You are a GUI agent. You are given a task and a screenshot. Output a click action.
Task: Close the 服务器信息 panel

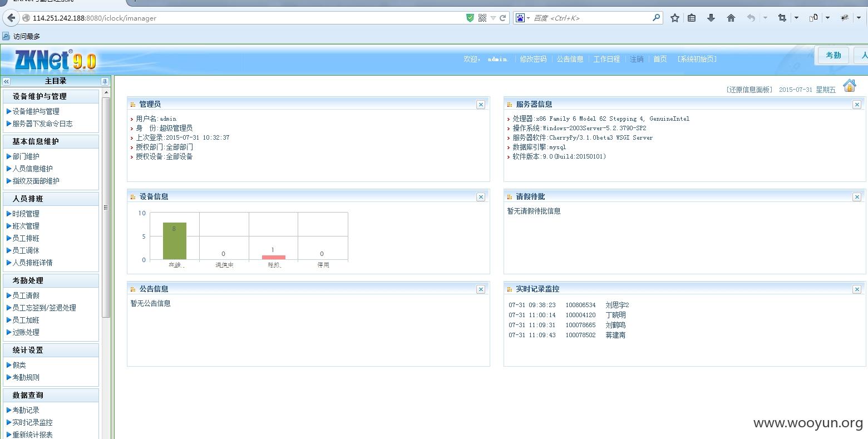coord(857,105)
